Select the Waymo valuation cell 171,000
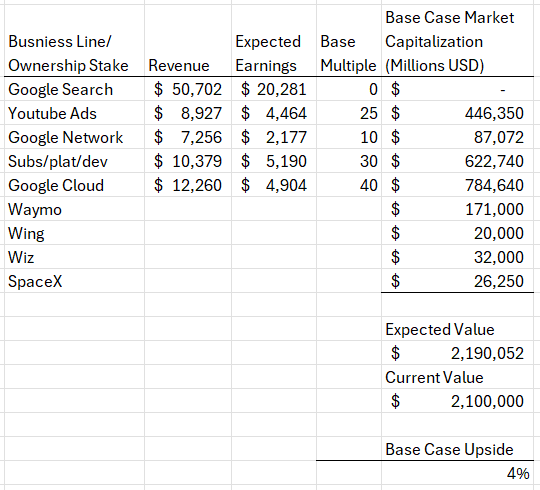540x490 pixels. [458, 209]
